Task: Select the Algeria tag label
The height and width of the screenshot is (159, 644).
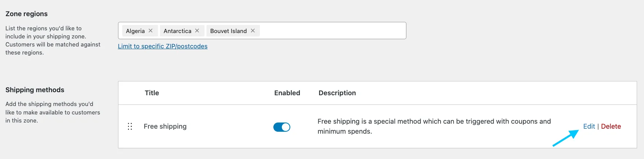Action: click(135, 31)
